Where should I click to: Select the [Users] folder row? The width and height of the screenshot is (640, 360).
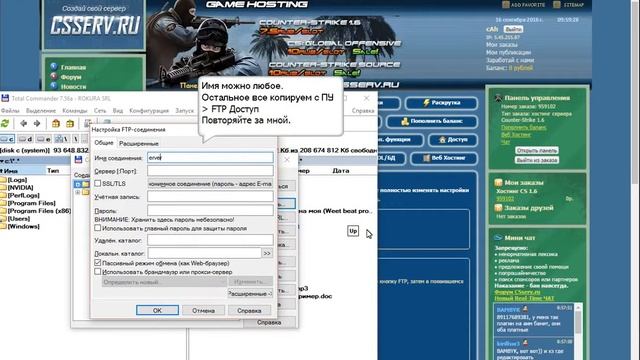(x=16, y=218)
